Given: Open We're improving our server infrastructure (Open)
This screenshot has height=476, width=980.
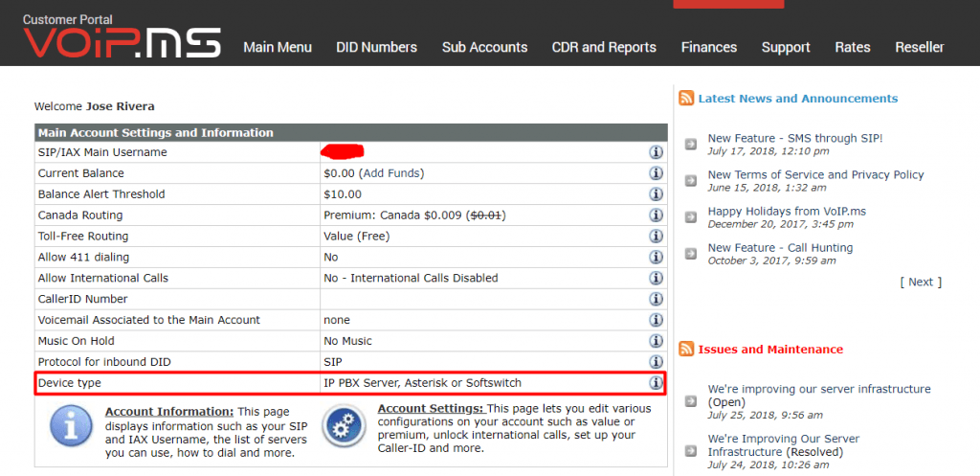Looking at the screenshot, I should 819,396.
